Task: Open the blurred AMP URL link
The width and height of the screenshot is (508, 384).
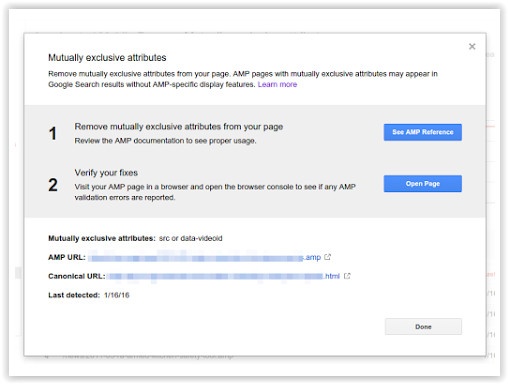Action: coord(205,258)
